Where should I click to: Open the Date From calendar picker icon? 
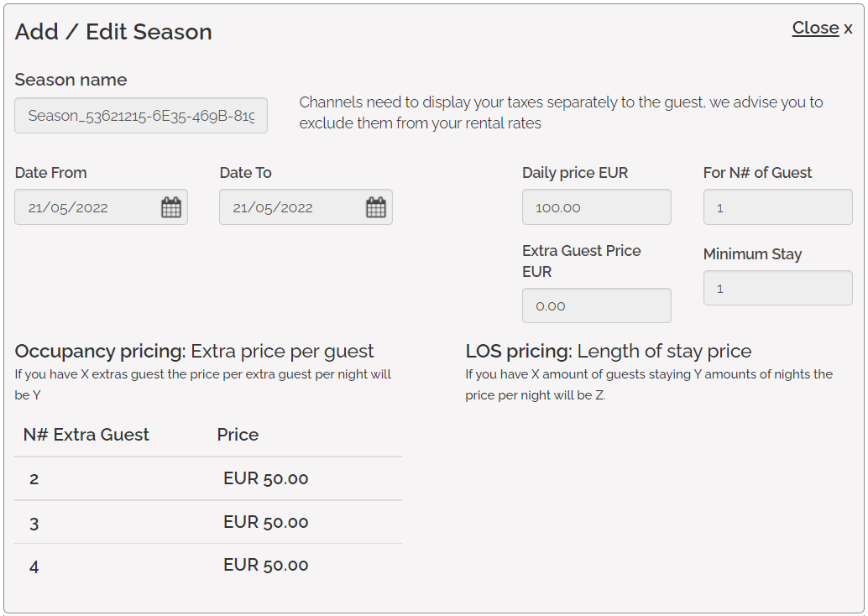pyautogui.click(x=171, y=207)
